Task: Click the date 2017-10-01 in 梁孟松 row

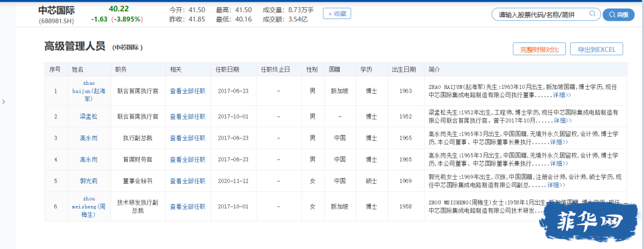Action: click(x=233, y=116)
